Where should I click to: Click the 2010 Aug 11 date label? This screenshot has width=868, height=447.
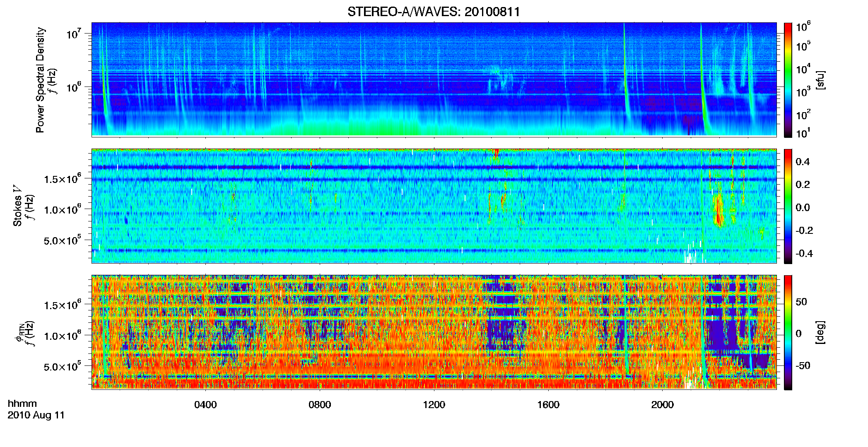pyautogui.click(x=36, y=415)
